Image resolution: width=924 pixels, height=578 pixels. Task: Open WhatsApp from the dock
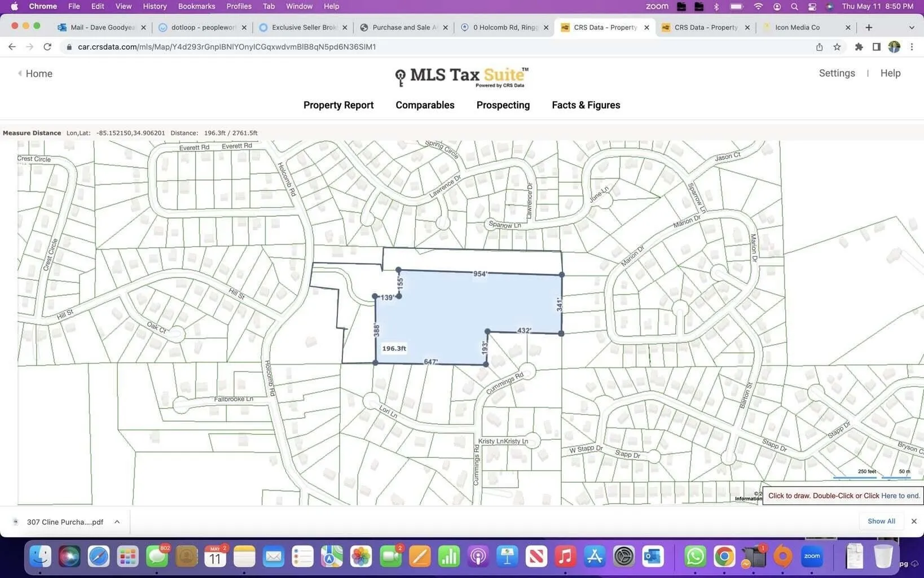click(695, 557)
